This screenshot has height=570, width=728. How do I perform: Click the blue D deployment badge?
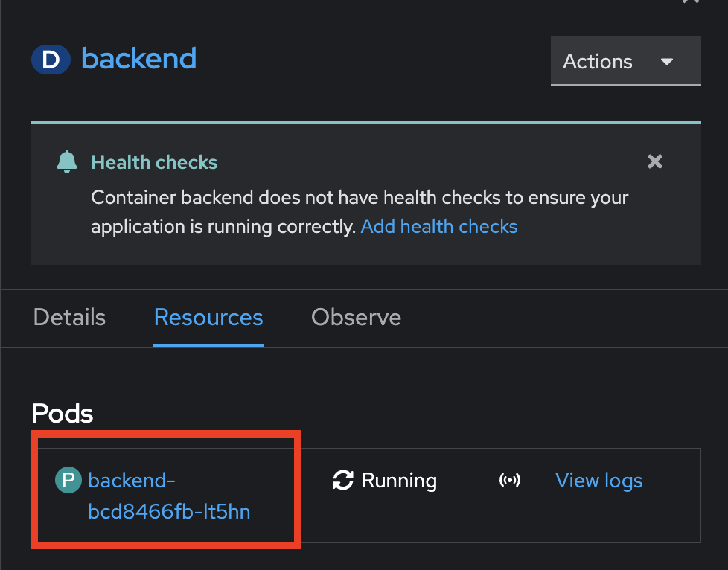click(x=51, y=60)
